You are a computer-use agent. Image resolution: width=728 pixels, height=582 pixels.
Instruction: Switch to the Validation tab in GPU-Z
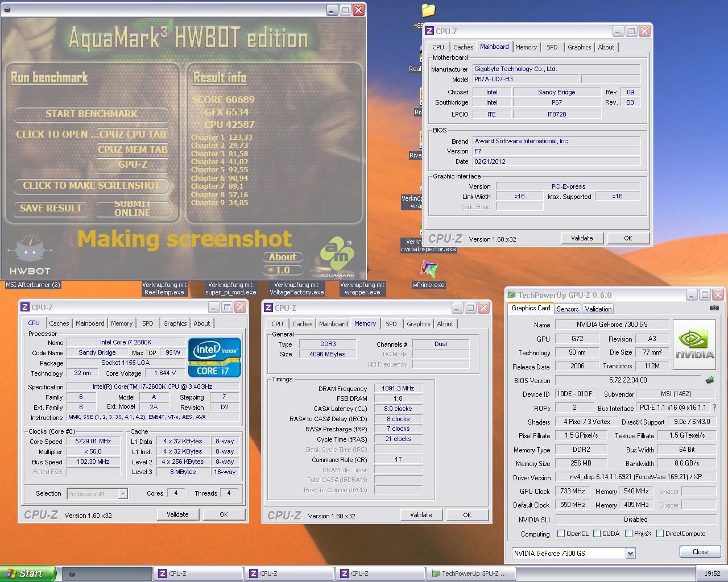click(598, 309)
